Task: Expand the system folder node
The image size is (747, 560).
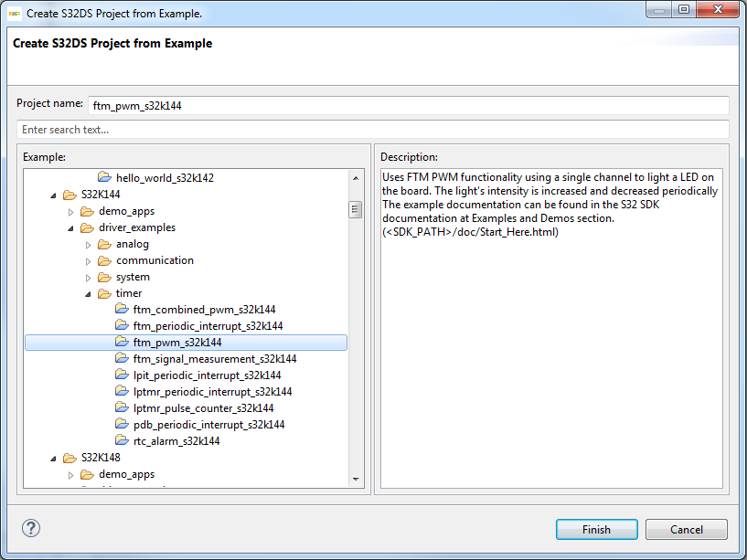Action: [88, 278]
